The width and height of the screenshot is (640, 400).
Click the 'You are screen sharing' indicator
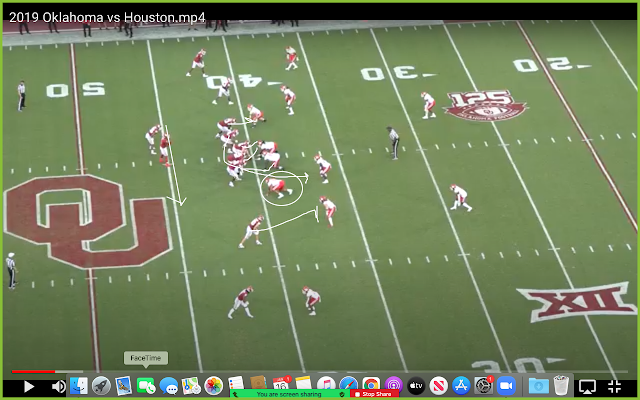pyautogui.click(x=289, y=394)
